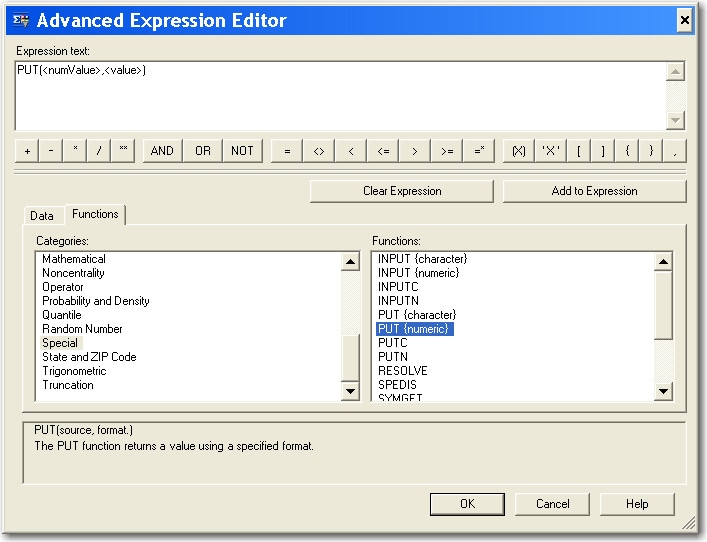This screenshot has width=707, height=542.
Task: Confirm the expression with OK
Action: coord(467,504)
